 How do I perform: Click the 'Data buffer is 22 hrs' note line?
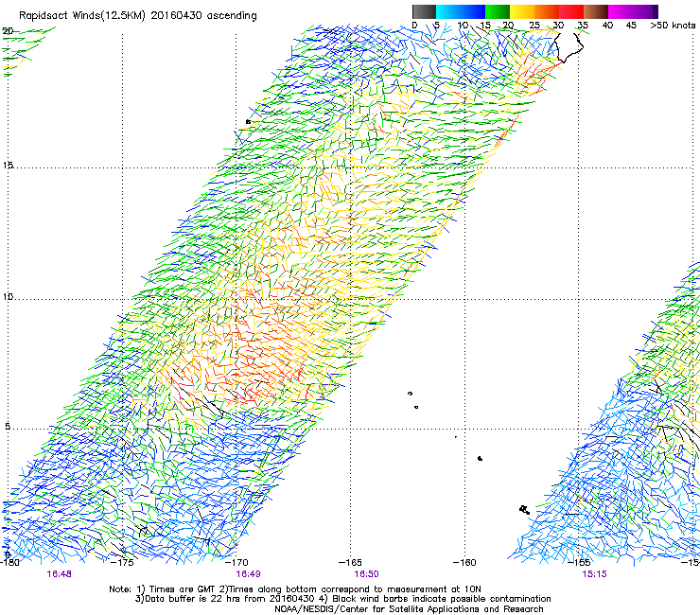point(342,599)
